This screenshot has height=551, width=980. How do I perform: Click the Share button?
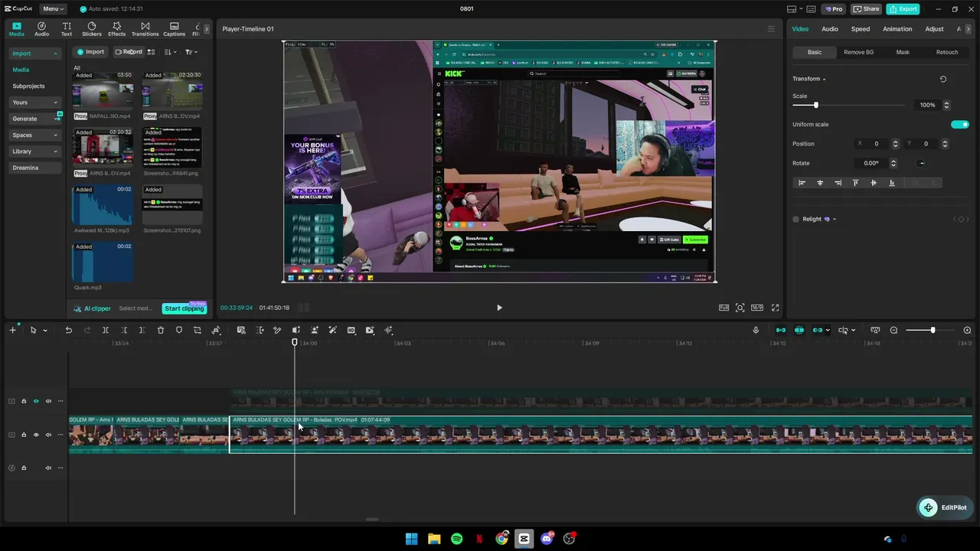tap(867, 9)
